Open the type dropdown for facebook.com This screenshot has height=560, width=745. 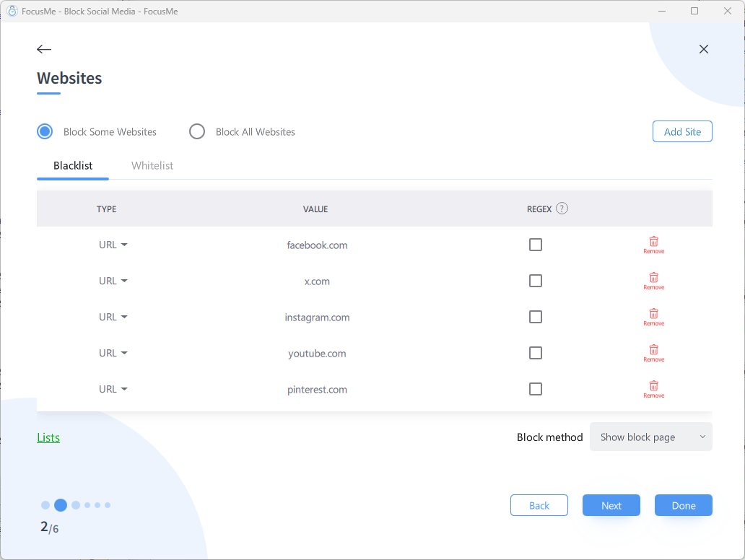[x=113, y=245]
